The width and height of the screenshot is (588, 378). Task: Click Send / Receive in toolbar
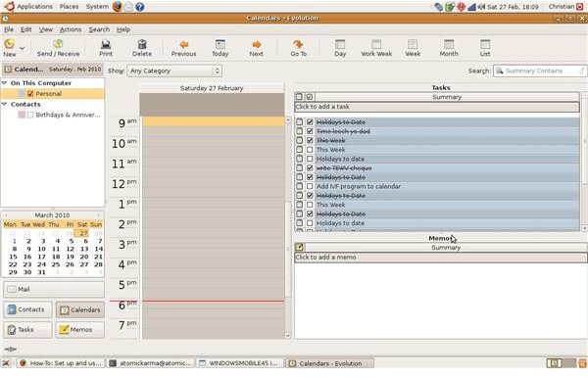(58, 48)
